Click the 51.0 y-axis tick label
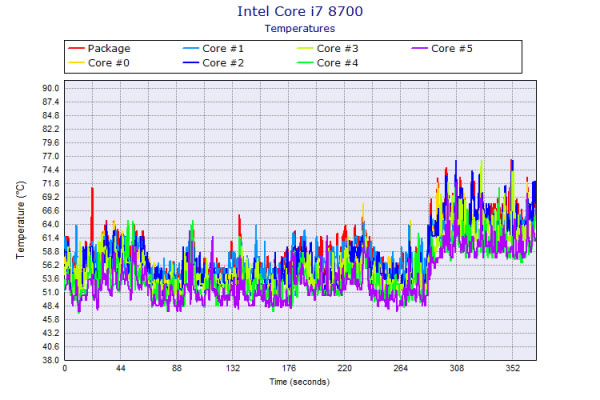600x400 pixels. click(x=51, y=292)
